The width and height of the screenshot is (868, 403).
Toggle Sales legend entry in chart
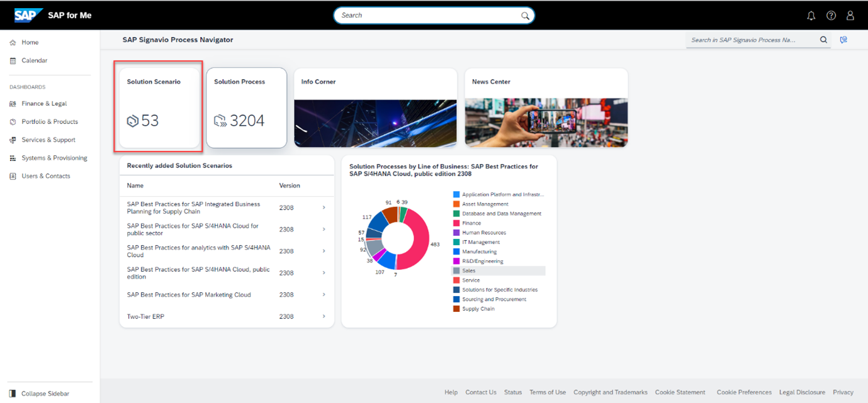(x=468, y=271)
